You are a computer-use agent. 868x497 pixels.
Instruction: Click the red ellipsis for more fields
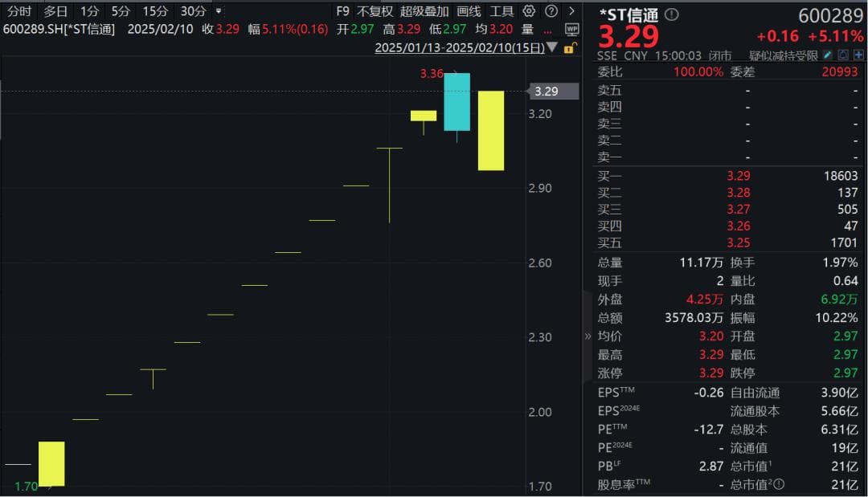547,31
